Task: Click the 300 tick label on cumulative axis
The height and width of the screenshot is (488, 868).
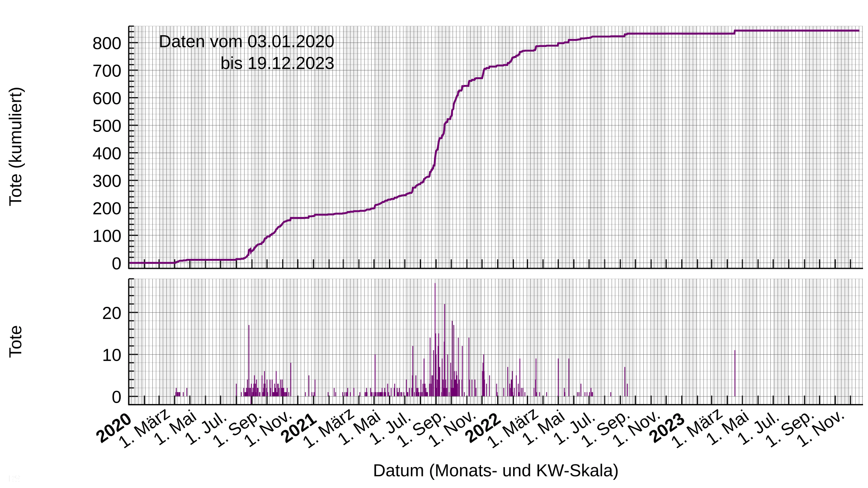Action: (107, 181)
